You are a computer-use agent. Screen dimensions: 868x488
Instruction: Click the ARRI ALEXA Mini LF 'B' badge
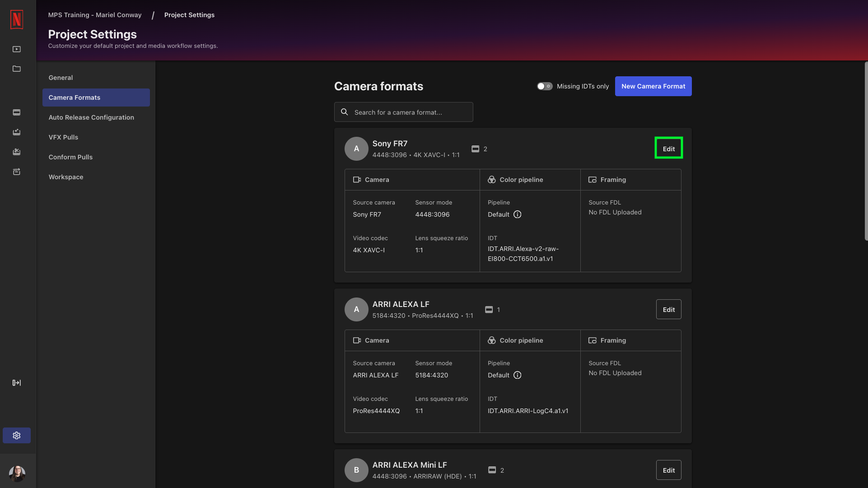tap(356, 470)
